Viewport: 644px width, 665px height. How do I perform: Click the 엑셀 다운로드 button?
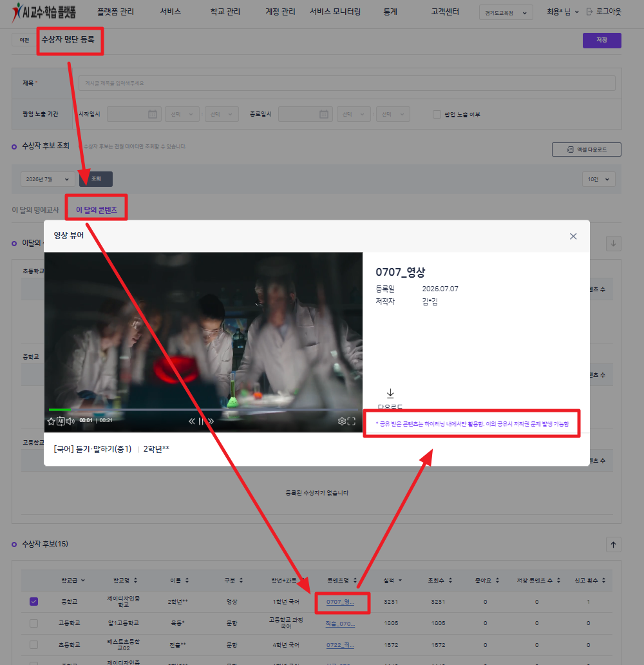pyautogui.click(x=586, y=149)
